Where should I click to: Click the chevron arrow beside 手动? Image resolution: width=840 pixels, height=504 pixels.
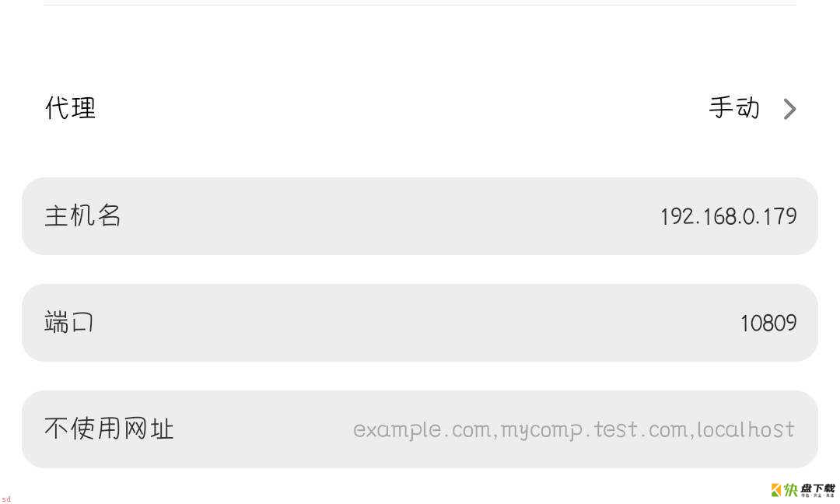tap(789, 109)
